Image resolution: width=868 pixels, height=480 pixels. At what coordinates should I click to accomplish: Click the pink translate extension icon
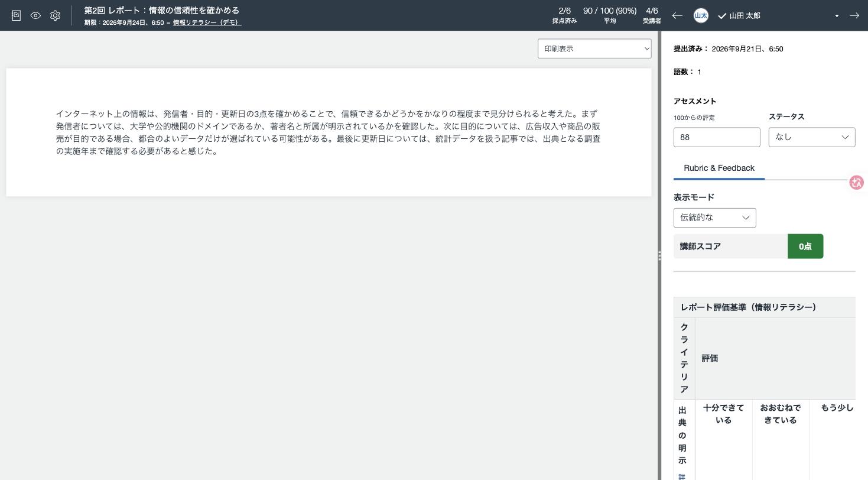click(856, 182)
